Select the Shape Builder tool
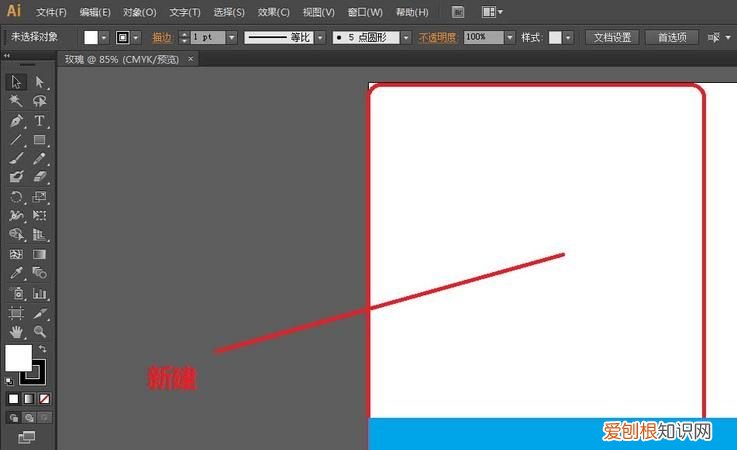This screenshot has height=450, width=737. pos(16,234)
